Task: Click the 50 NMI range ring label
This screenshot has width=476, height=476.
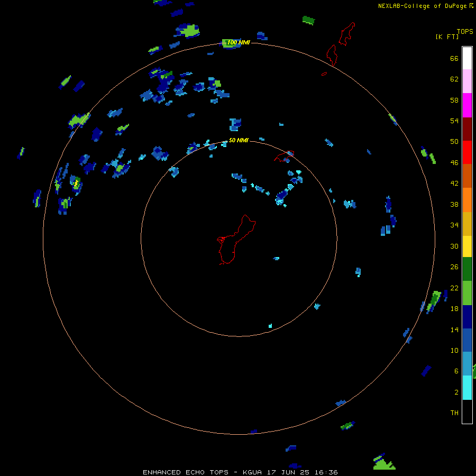Action: tap(239, 140)
